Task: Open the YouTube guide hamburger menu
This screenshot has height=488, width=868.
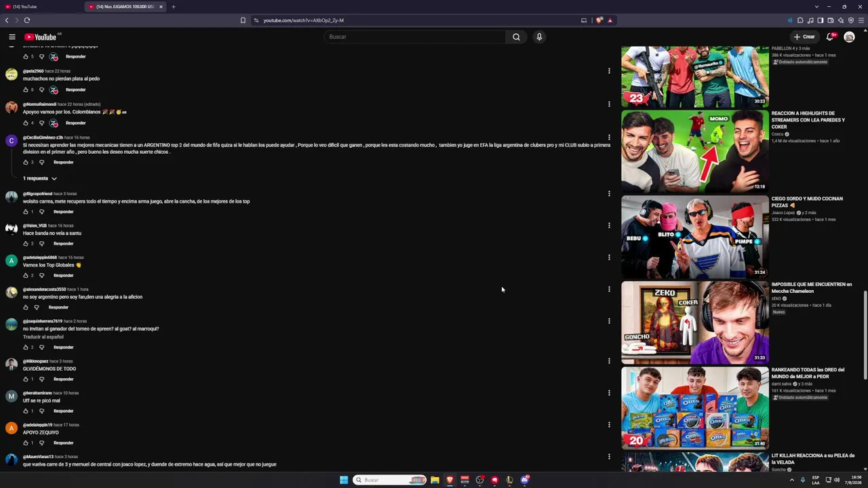Action: 12,37
